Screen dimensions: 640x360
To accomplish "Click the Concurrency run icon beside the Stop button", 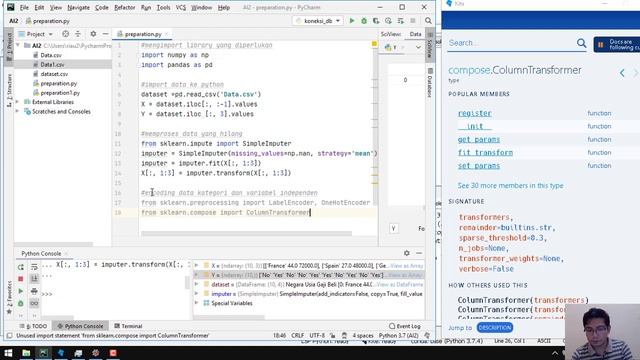I will tap(400, 21).
